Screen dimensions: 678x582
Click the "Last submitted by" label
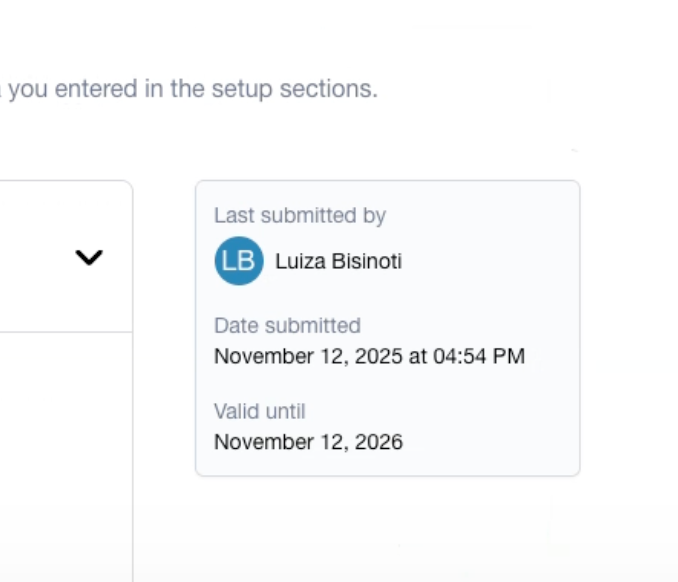coord(299,215)
